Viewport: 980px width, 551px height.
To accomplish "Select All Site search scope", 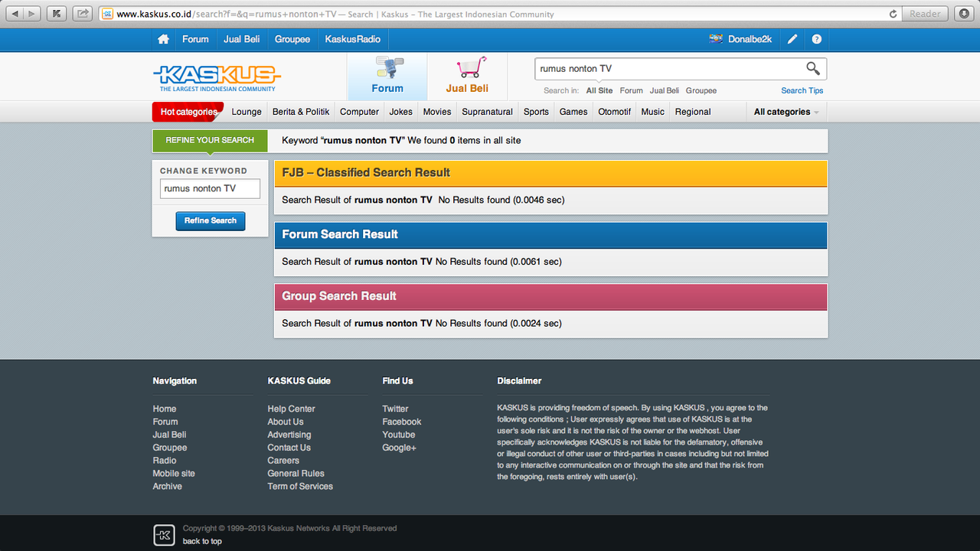I will point(599,90).
